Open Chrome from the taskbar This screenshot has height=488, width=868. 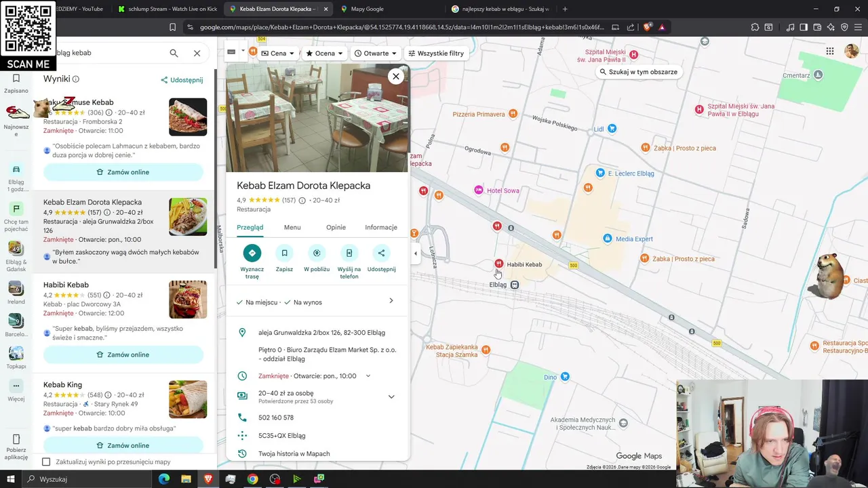coord(252,479)
